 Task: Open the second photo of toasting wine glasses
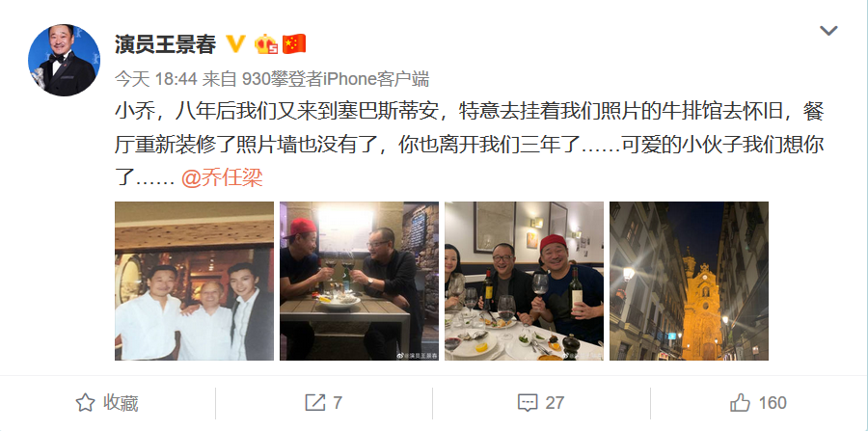tap(360, 281)
